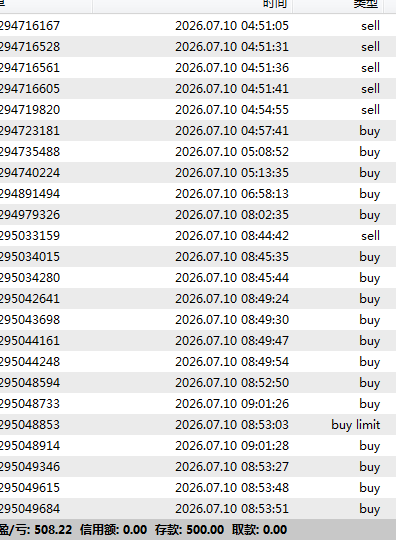Click the 05:08:52 buy row
This screenshot has height=543, width=396.
pyautogui.click(x=198, y=152)
